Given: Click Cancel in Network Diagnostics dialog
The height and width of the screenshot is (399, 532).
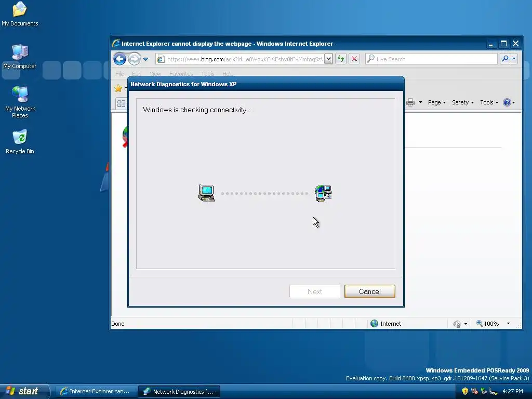Looking at the screenshot, I should [x=370, y=291].
